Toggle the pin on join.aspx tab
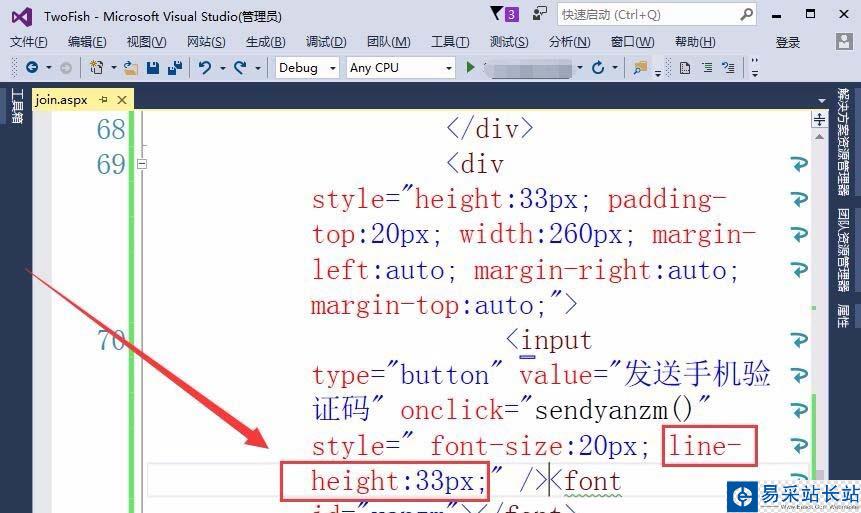This screenshot has height=513, width=861. [x=103, y=99]
